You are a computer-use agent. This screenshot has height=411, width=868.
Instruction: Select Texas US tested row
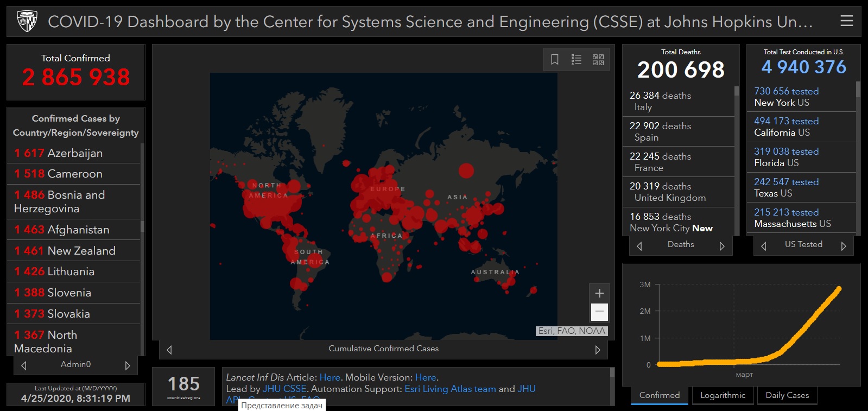click(801, 187)
